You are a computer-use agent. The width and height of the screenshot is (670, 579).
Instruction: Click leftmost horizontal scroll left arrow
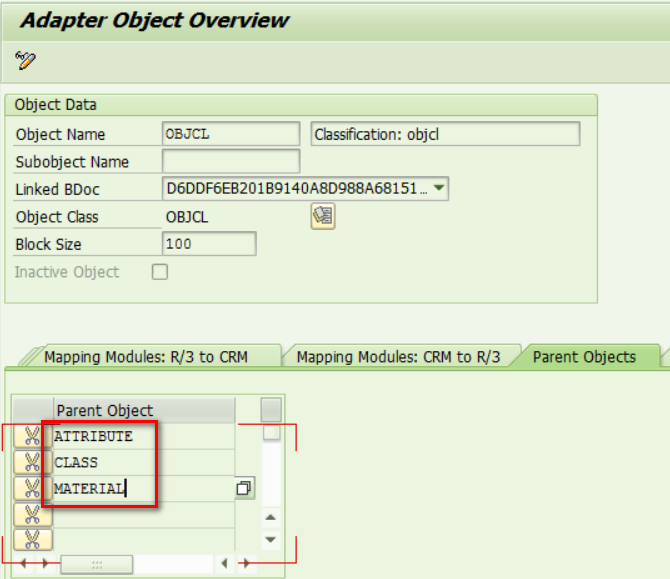(x=24, y=564)
